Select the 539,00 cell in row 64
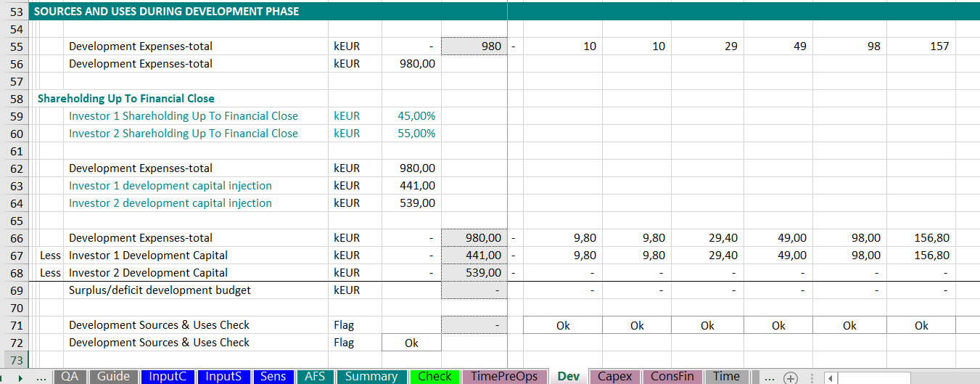Screen dimensions: 980x384 click(x=411, y=203)
